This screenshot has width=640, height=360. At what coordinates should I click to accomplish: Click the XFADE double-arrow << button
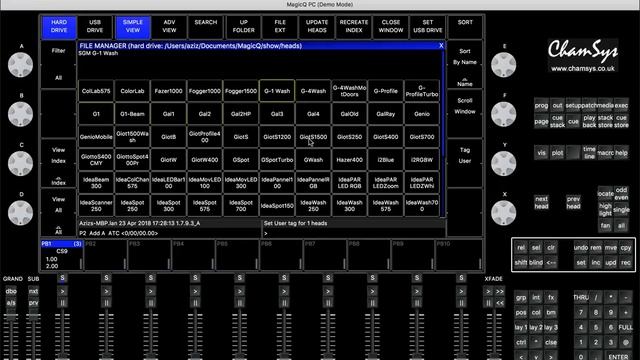500,303
